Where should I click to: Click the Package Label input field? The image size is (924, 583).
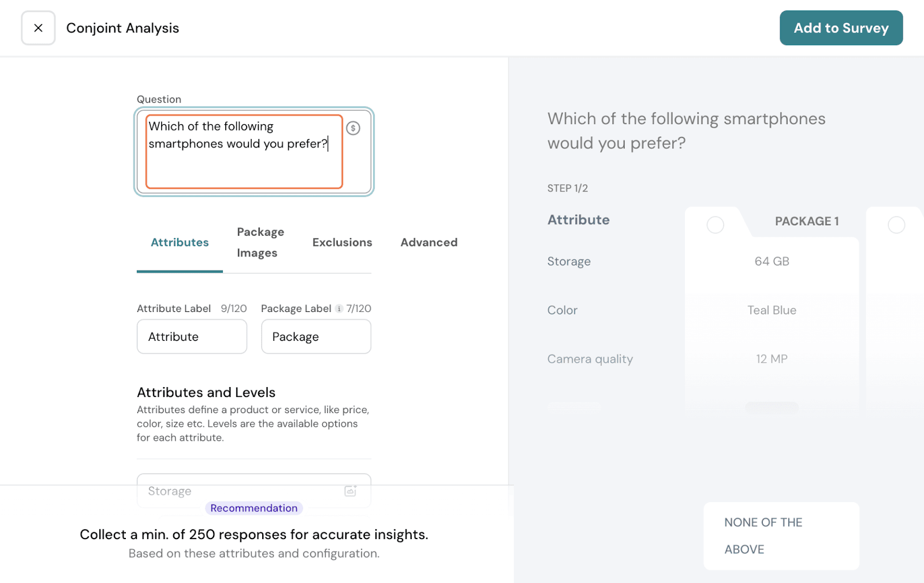pos(316,337)
